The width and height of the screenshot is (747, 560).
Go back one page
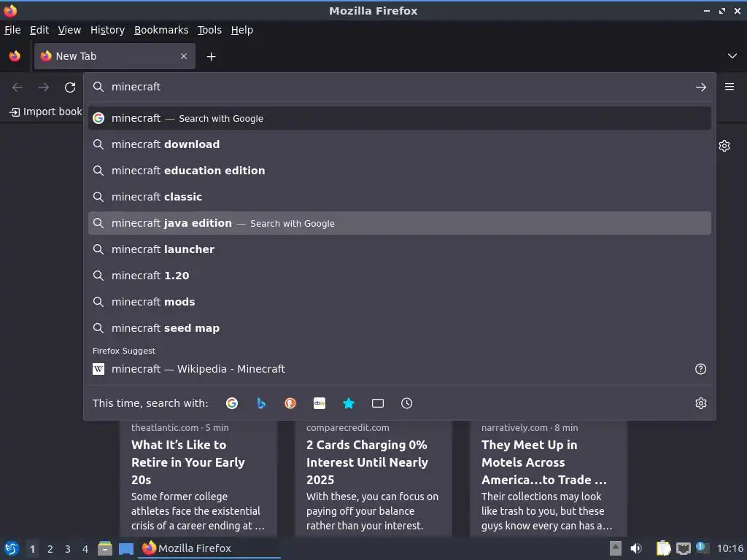pyautogui.click(x=18, y=87)
